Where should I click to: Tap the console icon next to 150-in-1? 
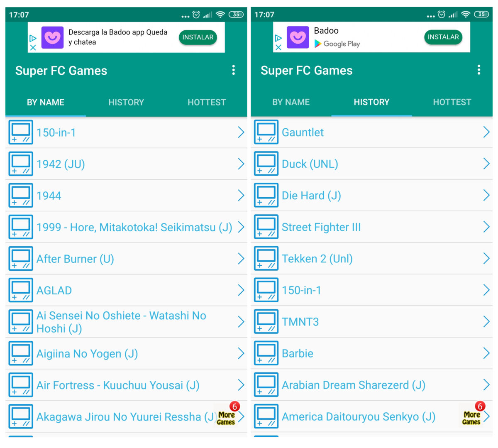pos(21,132)
